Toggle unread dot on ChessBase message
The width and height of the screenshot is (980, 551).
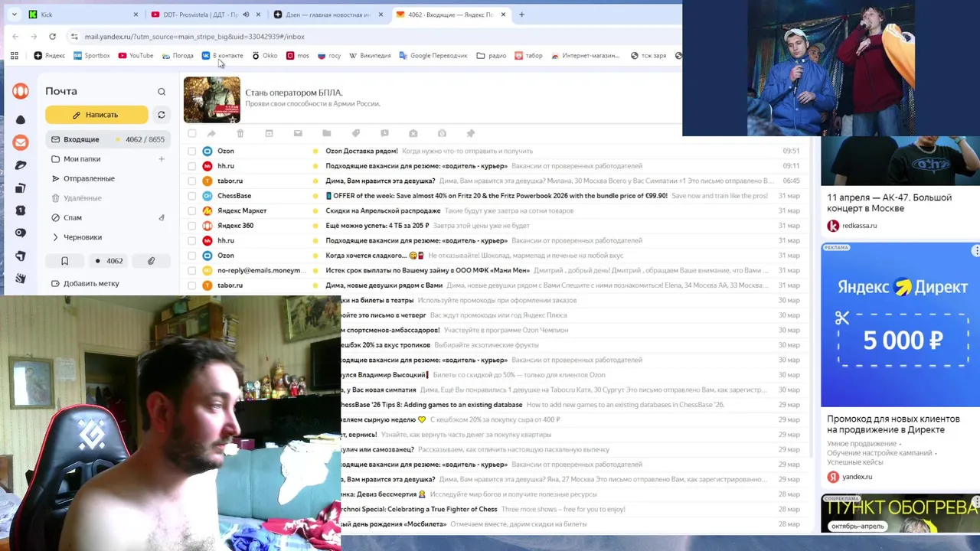click(x=315, y=196)
